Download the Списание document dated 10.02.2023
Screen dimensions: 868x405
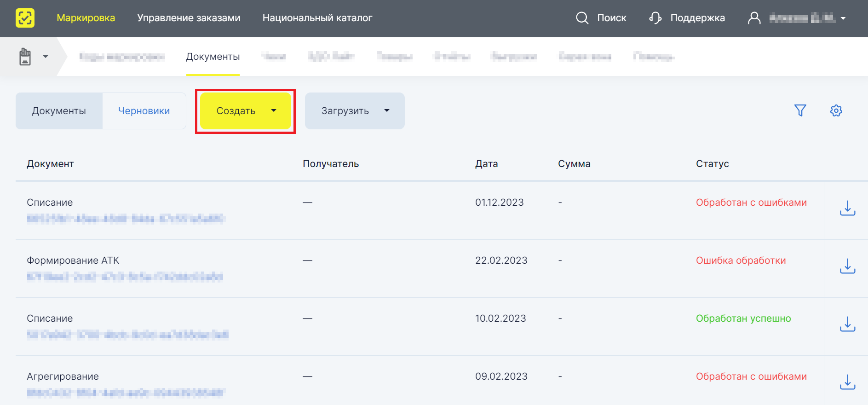847,324
